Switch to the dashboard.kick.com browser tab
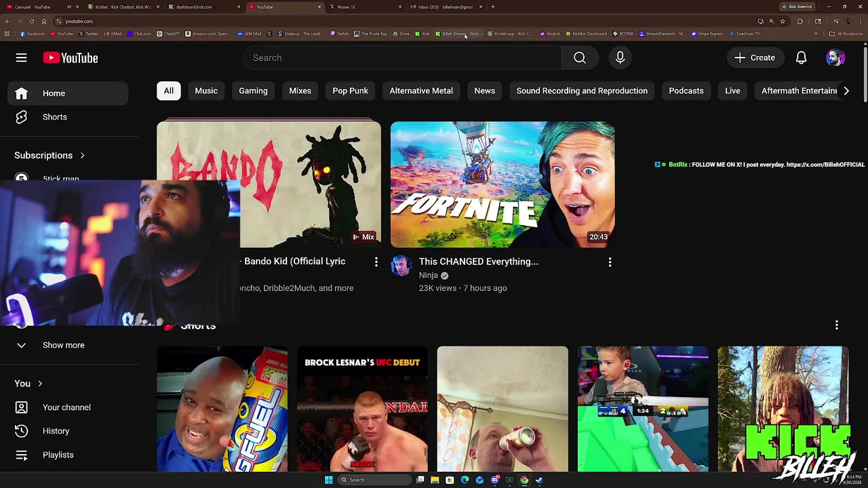The width and height of the screenshot is (868, 488). coord(203,7)
